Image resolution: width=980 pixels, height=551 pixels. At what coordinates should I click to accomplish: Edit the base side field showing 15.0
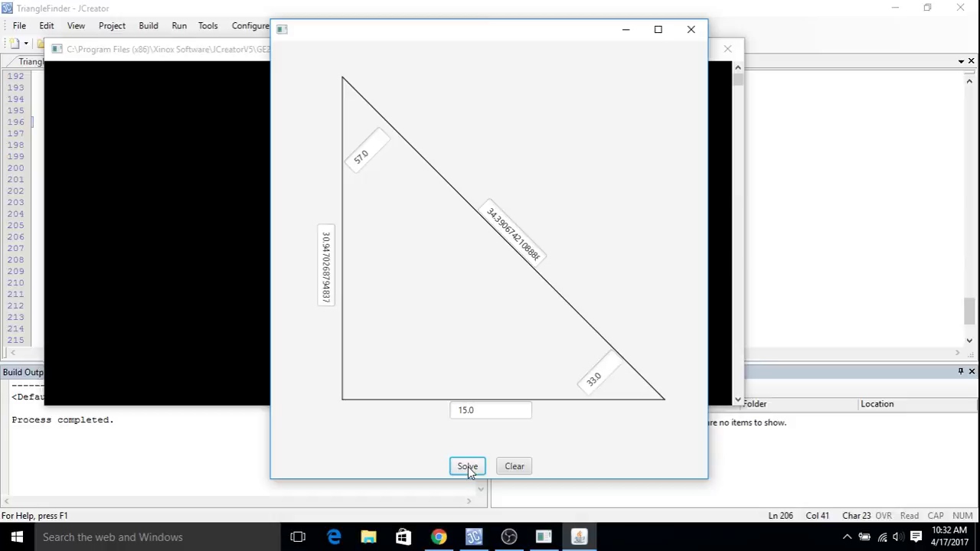491,410
